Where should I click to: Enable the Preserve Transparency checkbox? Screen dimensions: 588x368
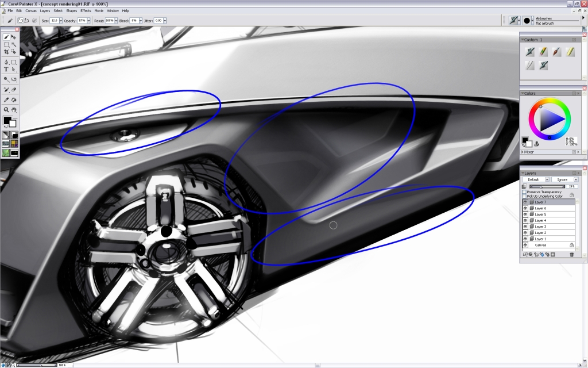click(x=524, y=192)
